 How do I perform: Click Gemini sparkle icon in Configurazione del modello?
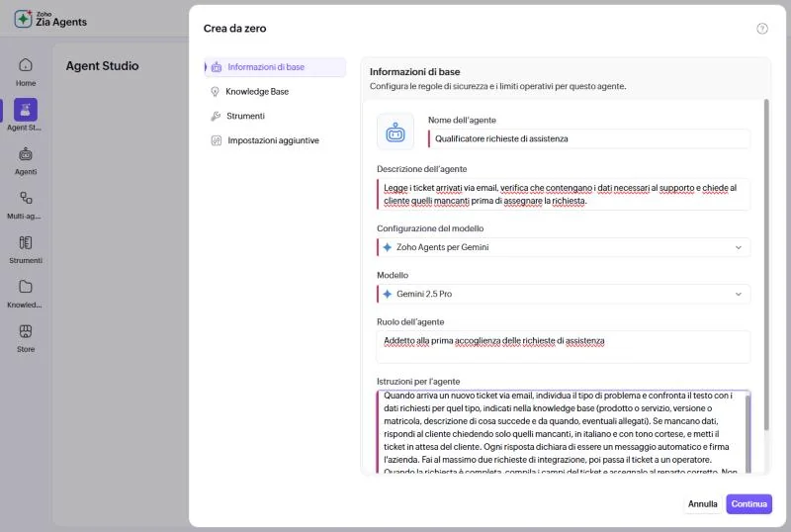point(387,247)
